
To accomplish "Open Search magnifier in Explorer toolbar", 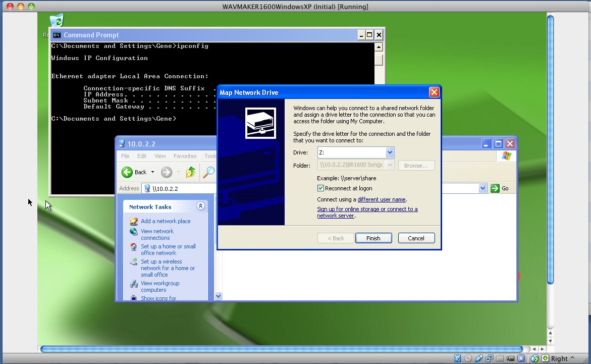I will pos(208,172).
